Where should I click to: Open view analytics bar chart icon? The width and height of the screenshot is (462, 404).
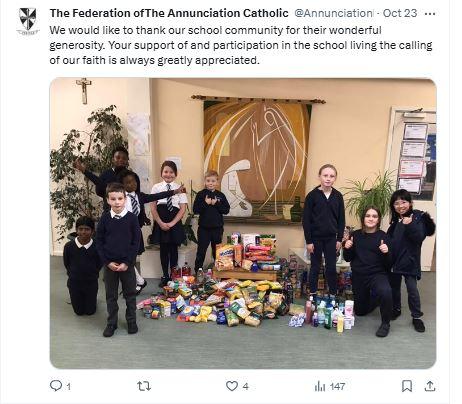click(320, 386)
